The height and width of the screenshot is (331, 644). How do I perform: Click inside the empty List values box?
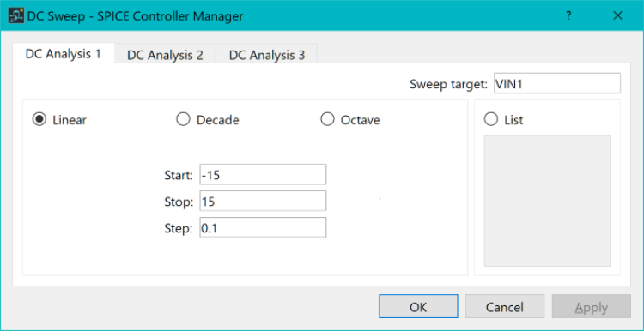pyautogui.click(x=547, y=201)
